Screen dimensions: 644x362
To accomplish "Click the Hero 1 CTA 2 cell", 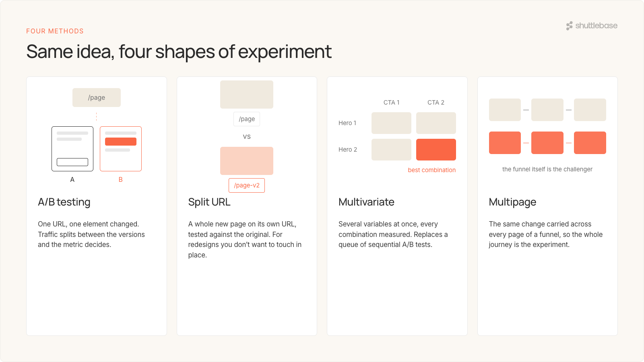I will 436,123.
